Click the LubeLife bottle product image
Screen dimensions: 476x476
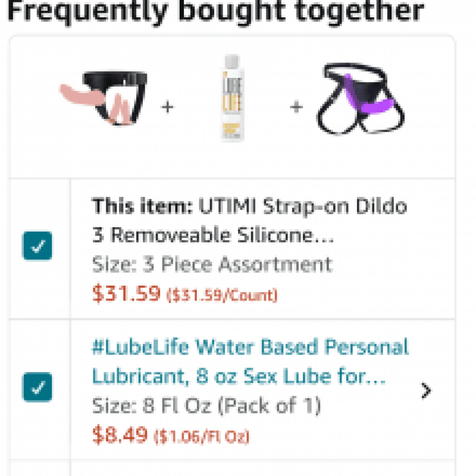tap(233, 98)
